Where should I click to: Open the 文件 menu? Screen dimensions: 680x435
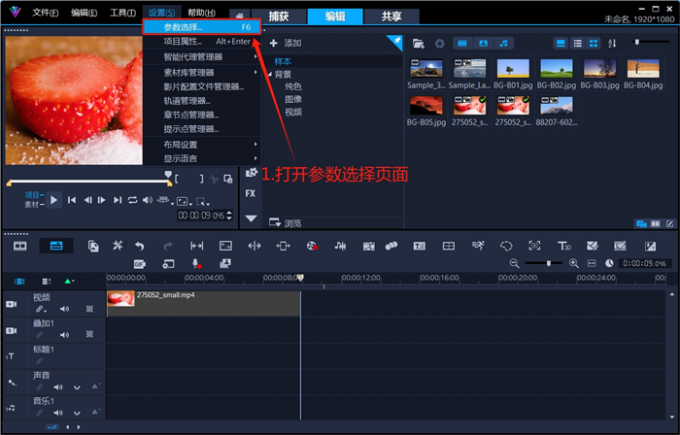(x=46, y=13)
